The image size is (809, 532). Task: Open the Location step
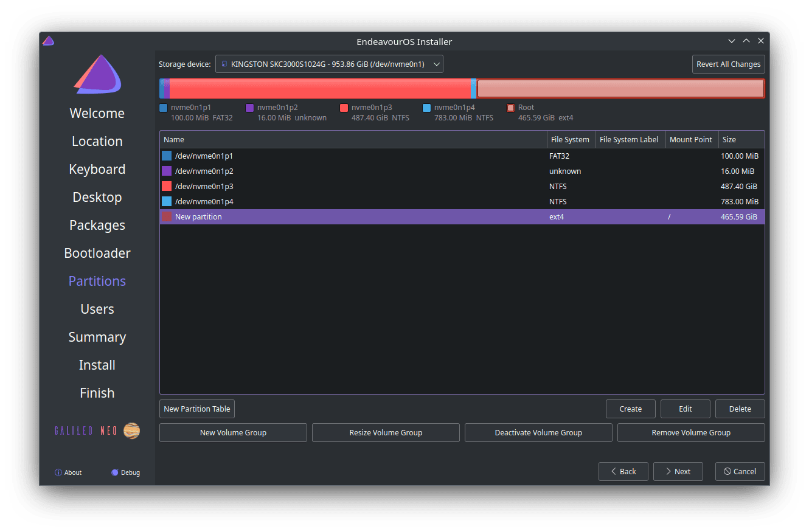[97, 141]
